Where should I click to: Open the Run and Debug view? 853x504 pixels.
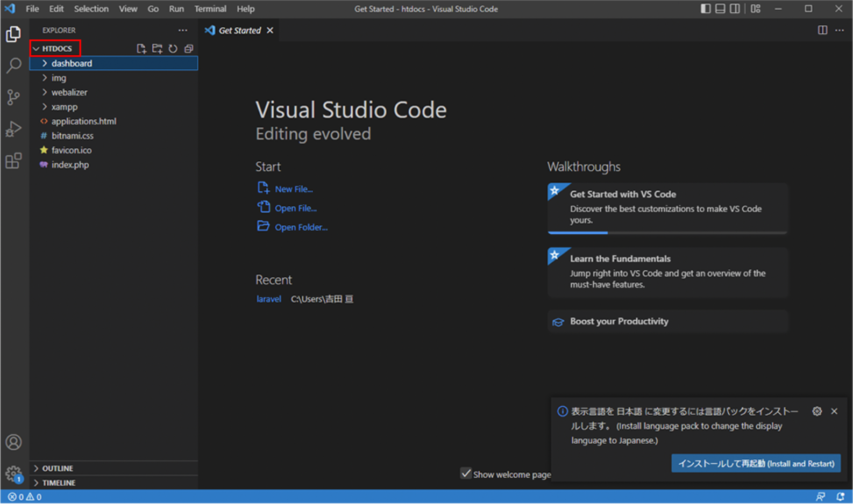point(13,129)
